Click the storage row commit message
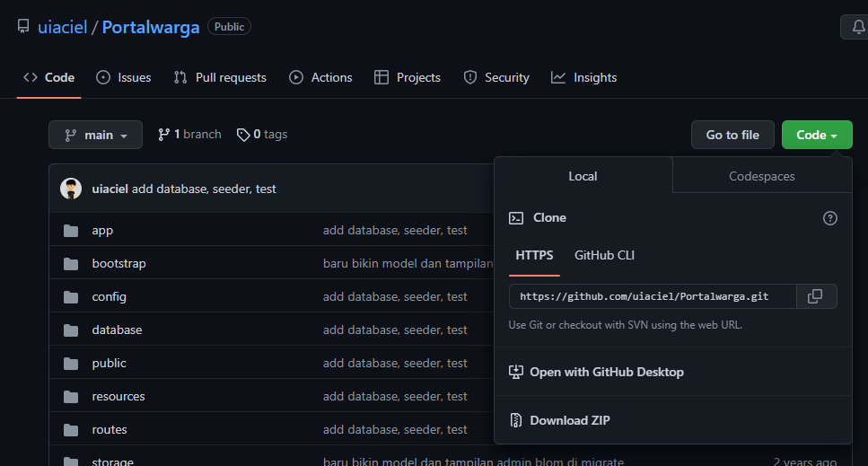The width and height of the screenshot is (868, 466). coord(473,461)
